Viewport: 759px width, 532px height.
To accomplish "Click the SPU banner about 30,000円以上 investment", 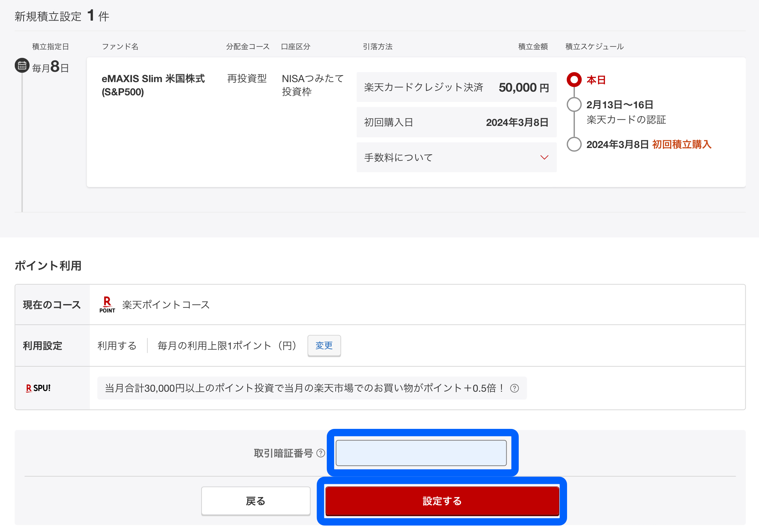I will (x=312, y=388).
